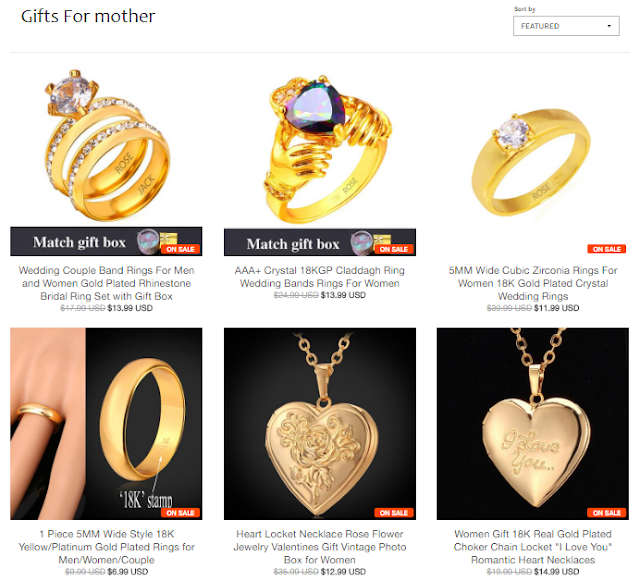The image size is (640, 581).
Task: Open the 18K stamp gold ring image
Action: (106, 423)
